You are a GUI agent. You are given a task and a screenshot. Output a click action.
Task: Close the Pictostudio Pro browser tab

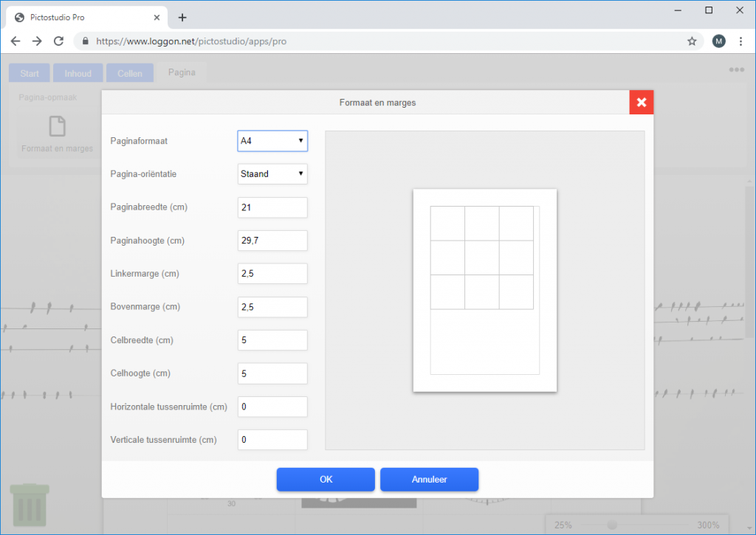point(157,18)
